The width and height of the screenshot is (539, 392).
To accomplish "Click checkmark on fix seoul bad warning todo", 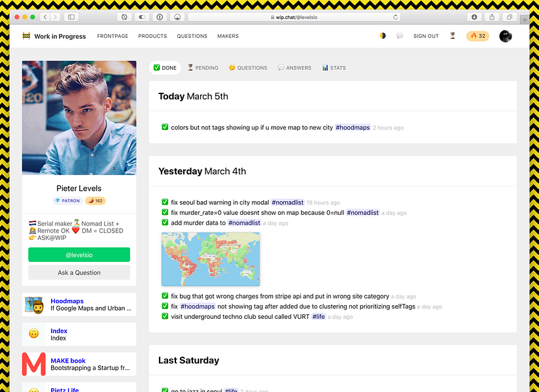I will 165,202.
